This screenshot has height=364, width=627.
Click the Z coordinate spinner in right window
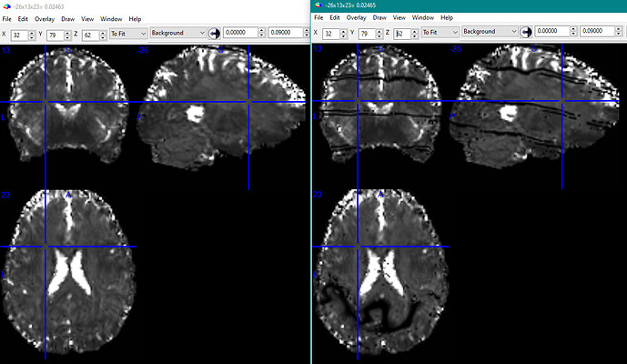pyautogui.click(x=415, y=34)
